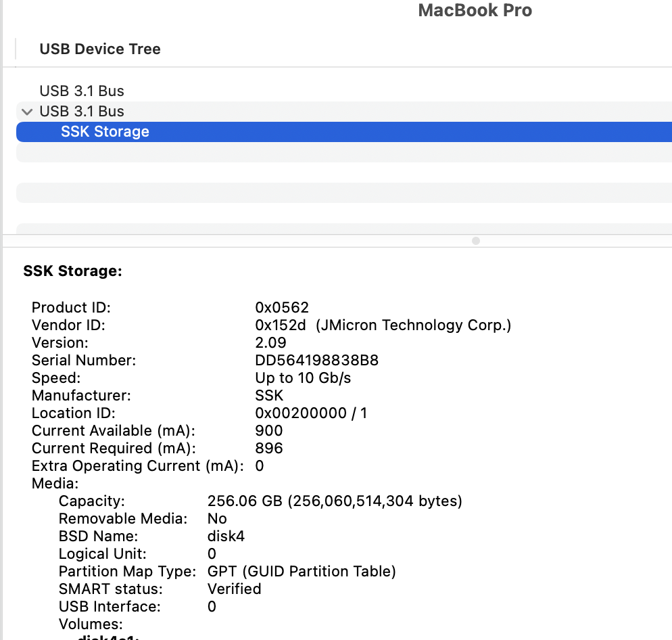Image resolution: width=672 pixels, height=640 pixels.
Task: Click the Vendor ID value 0x152d JMicron
Action: click(383, 325)
